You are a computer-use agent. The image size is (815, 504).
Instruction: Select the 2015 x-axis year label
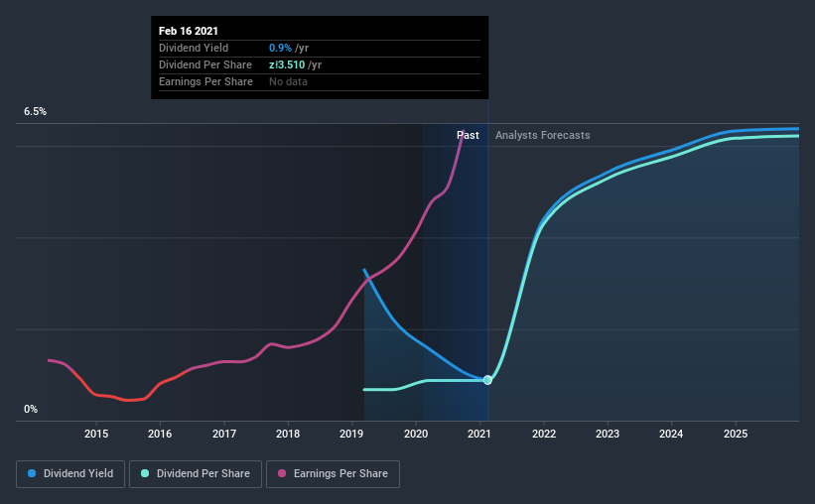pyautogui.click(x=96, y=434)
